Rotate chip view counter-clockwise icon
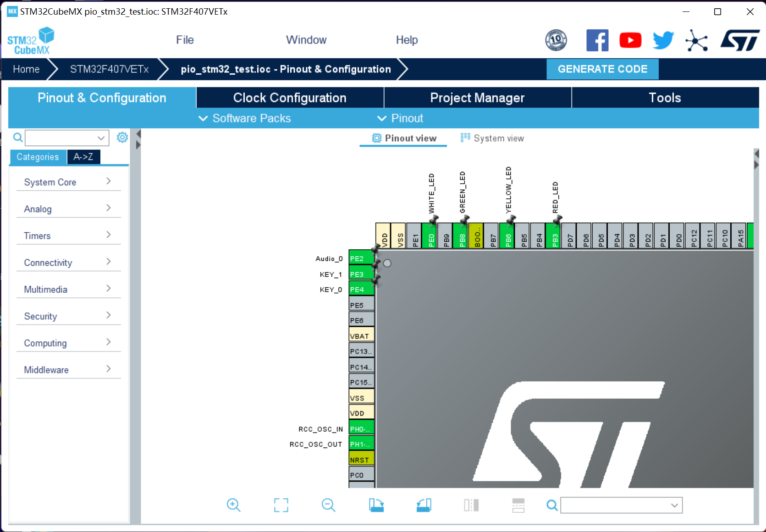The height and width of the screenshot is (532, 766). 424,505
